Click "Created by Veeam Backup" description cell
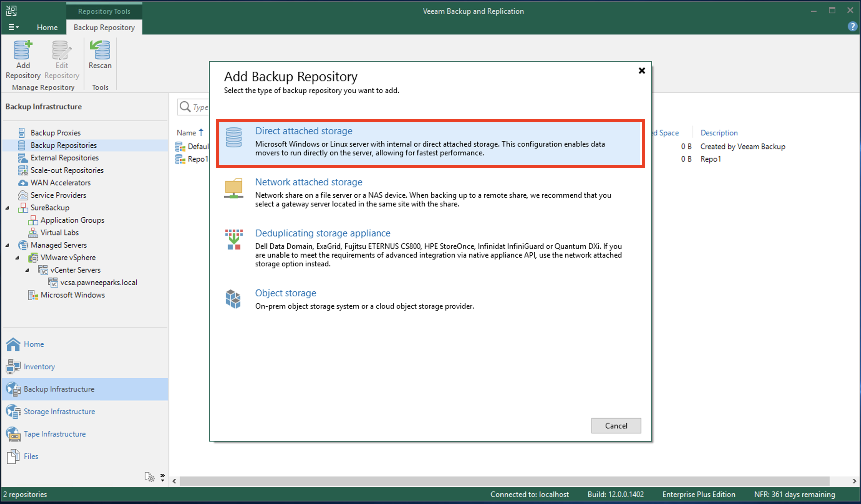 click(x=743, y=146)
